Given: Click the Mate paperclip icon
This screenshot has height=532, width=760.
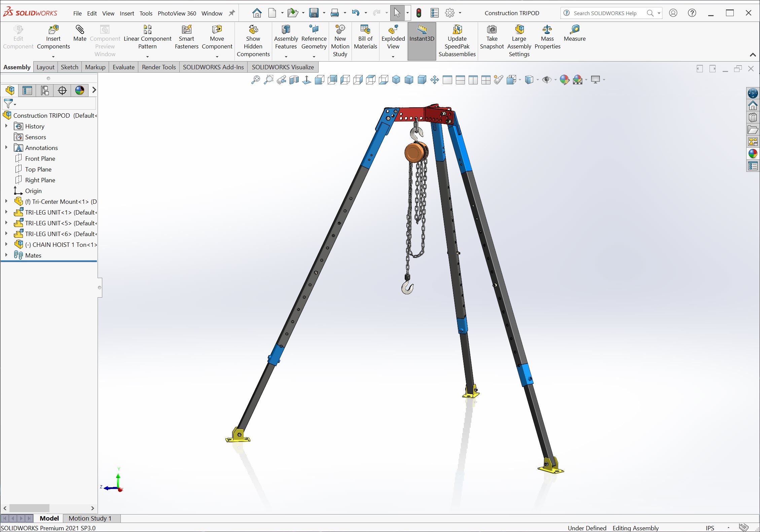Looking at the screenshot, I should (80, 30).
